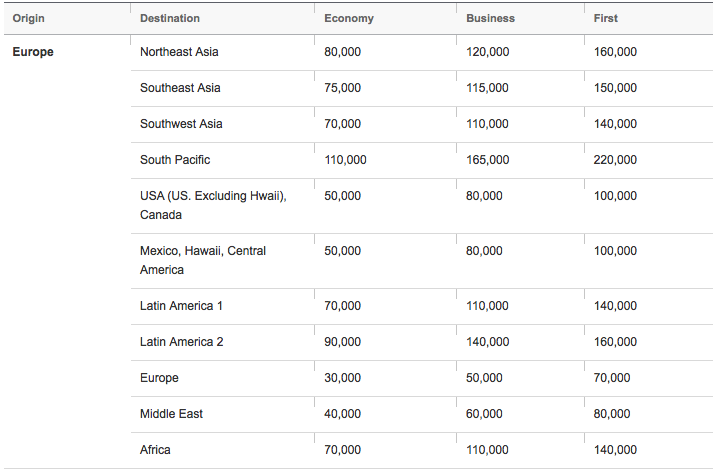Click the Africa destination cell
Viewport: 717px width, 475px height.
coord(155,450)
